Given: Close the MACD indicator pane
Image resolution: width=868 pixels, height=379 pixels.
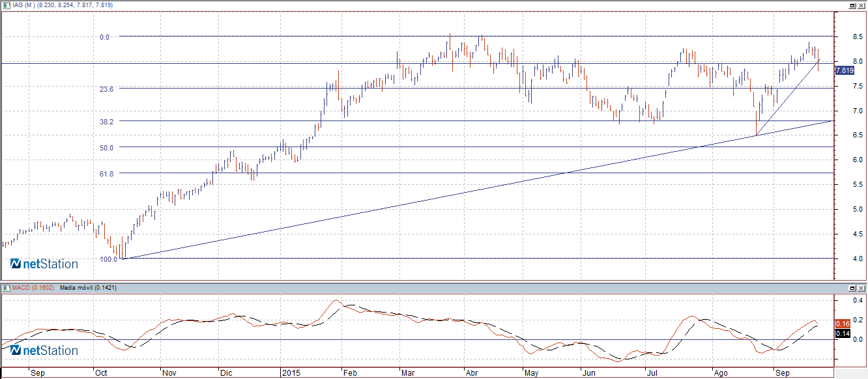Looking at the screenshot, I should point(861,287).
